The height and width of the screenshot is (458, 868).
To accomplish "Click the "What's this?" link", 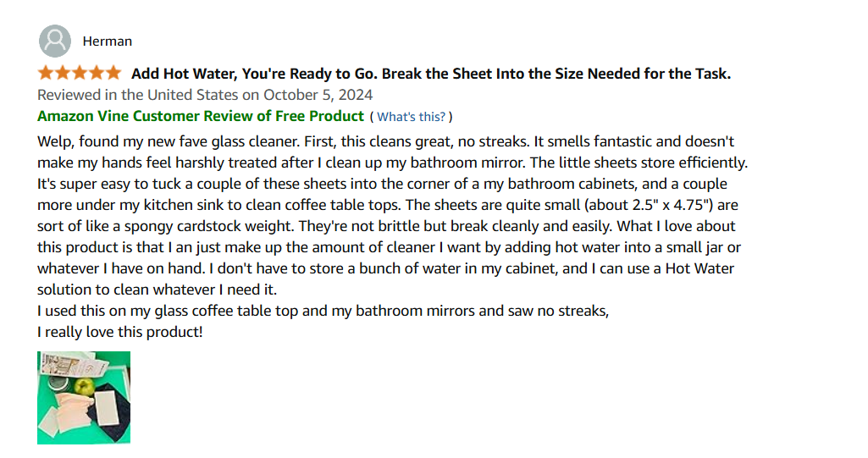I will (x=411, y=117).
